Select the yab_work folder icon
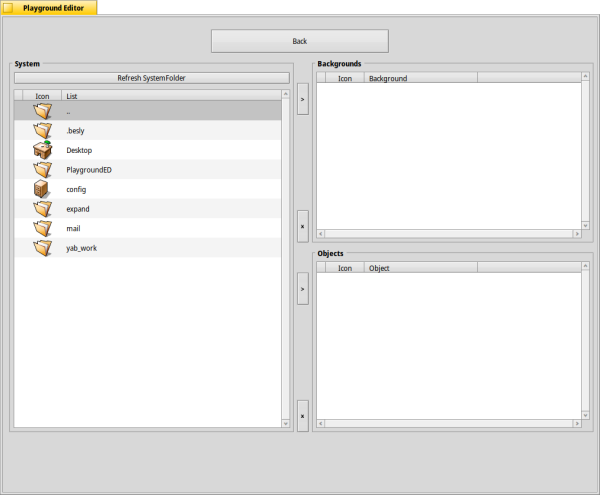Viewport: 600px width, 495px height. 42,248
